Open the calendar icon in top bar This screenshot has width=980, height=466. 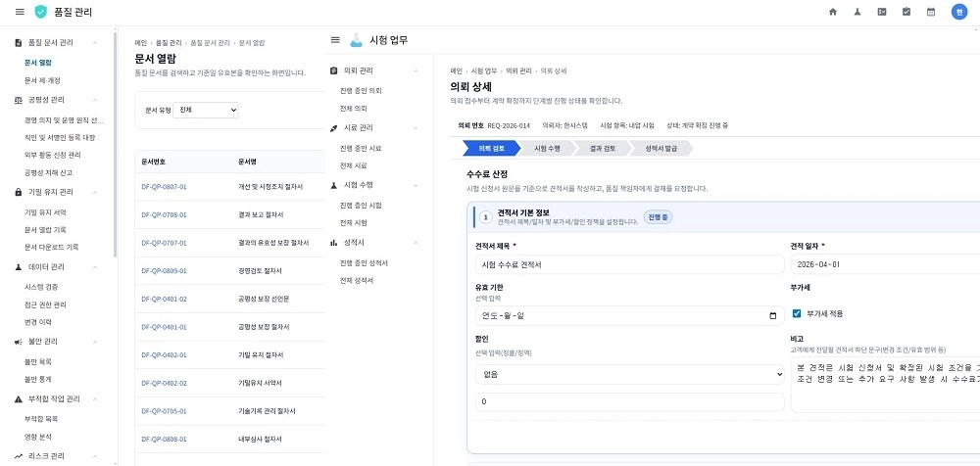coord(931,12)
